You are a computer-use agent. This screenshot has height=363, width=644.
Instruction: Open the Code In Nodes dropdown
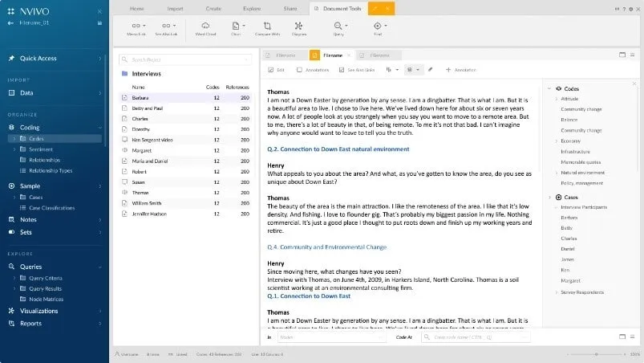332,337
